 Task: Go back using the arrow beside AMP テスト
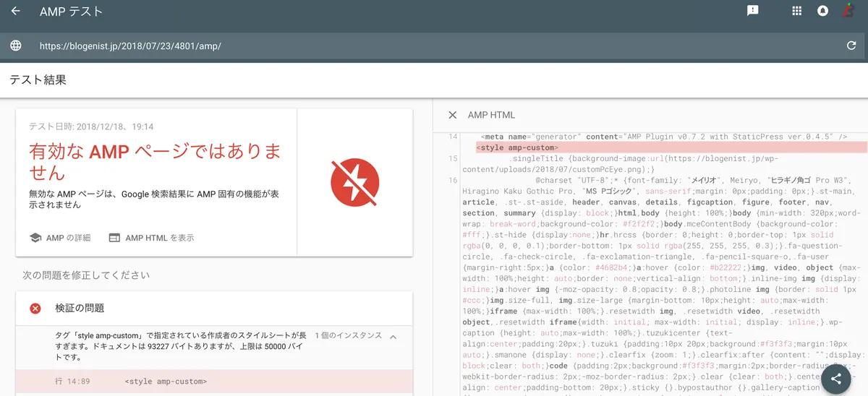coord(16,12)
